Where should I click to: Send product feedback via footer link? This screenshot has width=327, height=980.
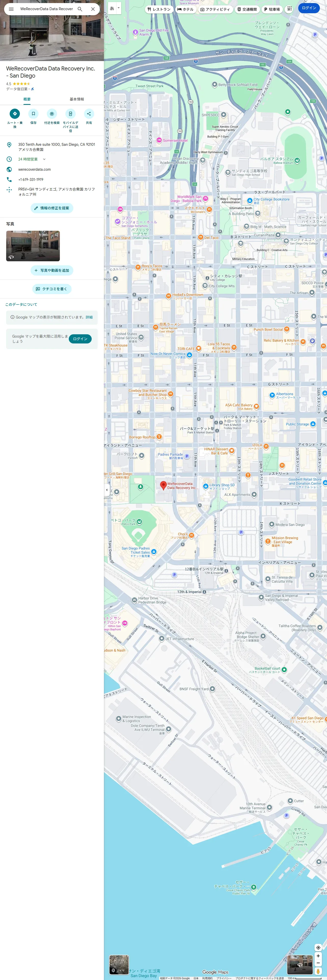pos(260,978)
